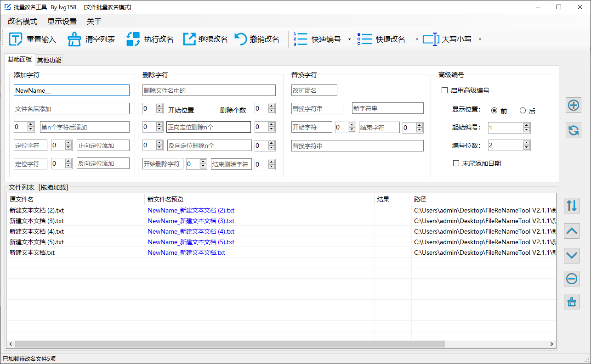Screen dimensions: 591x364
Task: Check the 末尾添加日期 option
Action: 456,163
